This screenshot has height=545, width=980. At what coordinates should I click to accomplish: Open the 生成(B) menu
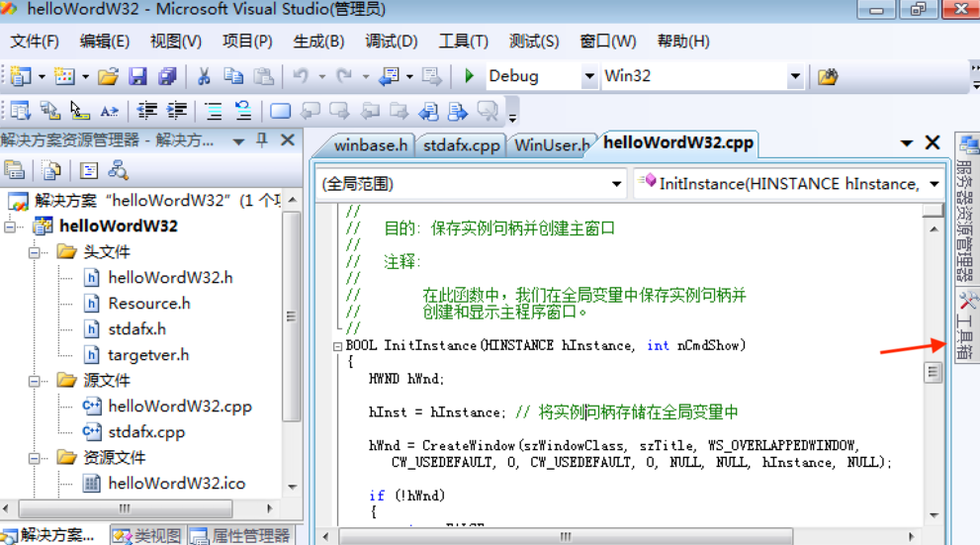pyautogui.click(x=318, y=42)
